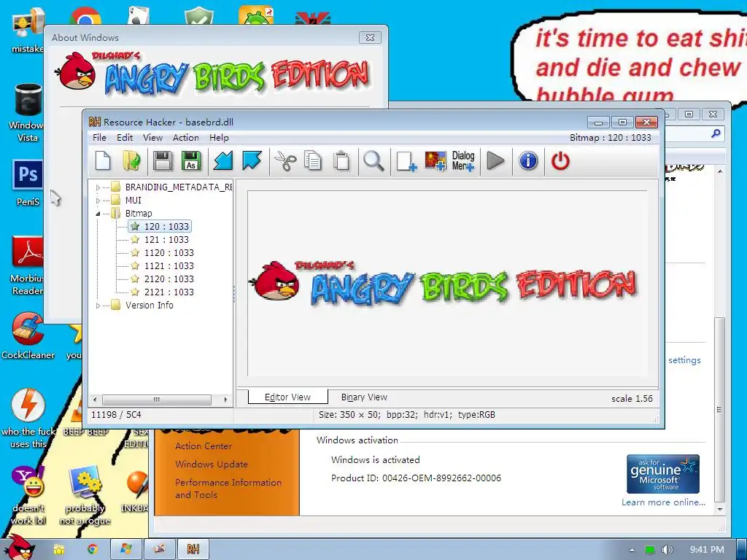747x560 pixels.
Task: Click the New blank script toolbar icon
Action: (x=103, y=161)
